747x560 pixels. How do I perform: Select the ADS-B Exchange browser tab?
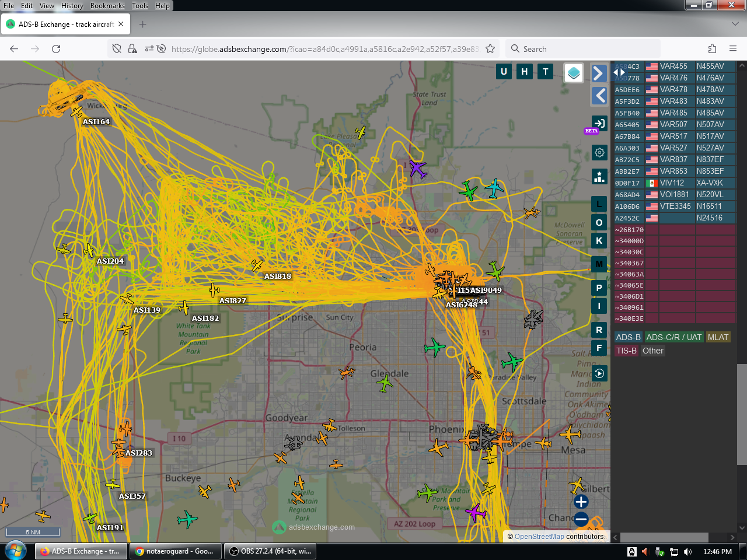coord(65,24)
